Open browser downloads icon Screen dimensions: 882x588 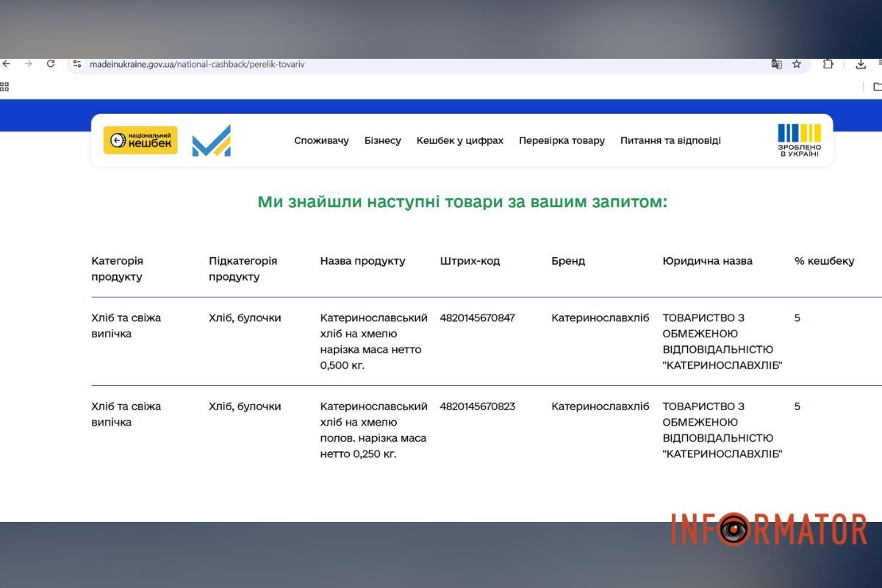click(x=861, y=64)
